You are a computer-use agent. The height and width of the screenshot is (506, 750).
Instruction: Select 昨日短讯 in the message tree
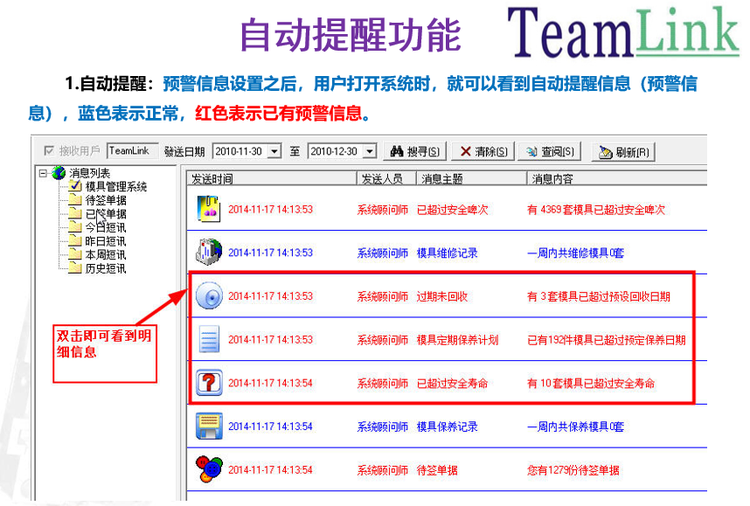106,241
